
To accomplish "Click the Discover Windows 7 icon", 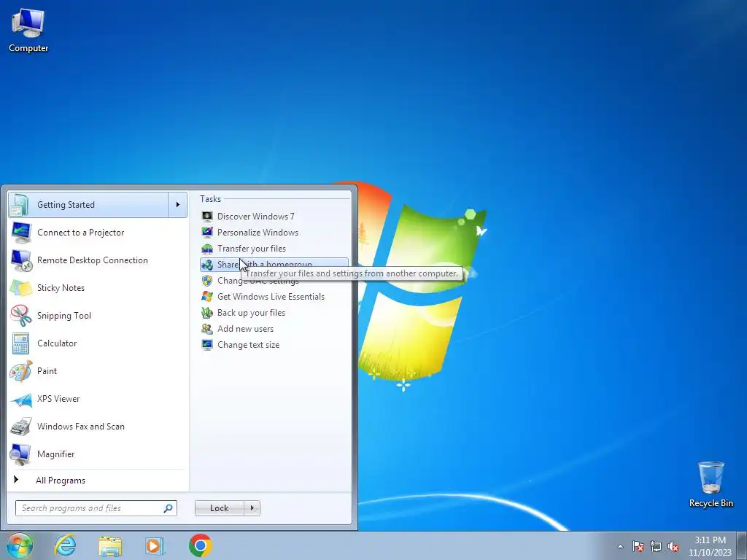I will (x=207, y=216).
